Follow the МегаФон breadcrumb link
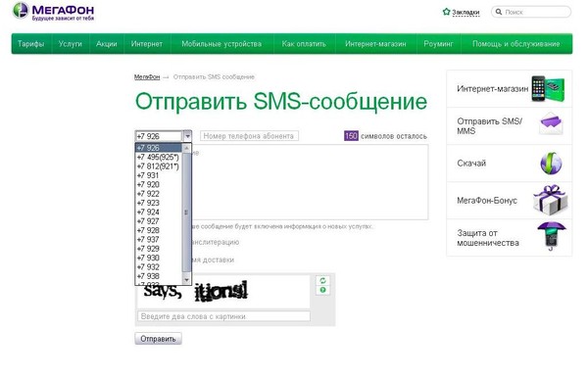The width and height of the screenshot is (588, 378). click(x=147, y=76)
